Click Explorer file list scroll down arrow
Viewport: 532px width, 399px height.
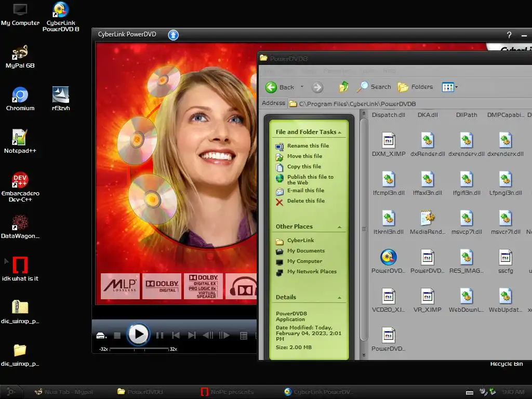tap(364, 355)
